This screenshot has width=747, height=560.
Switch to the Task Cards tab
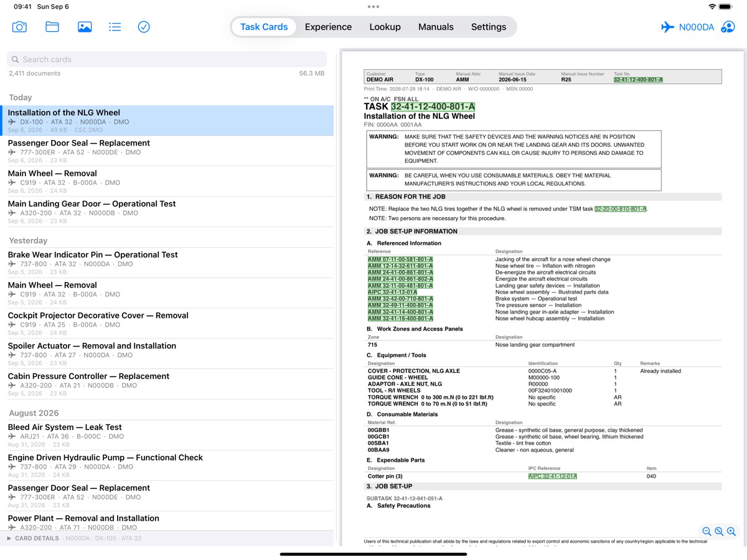point(264,27)
